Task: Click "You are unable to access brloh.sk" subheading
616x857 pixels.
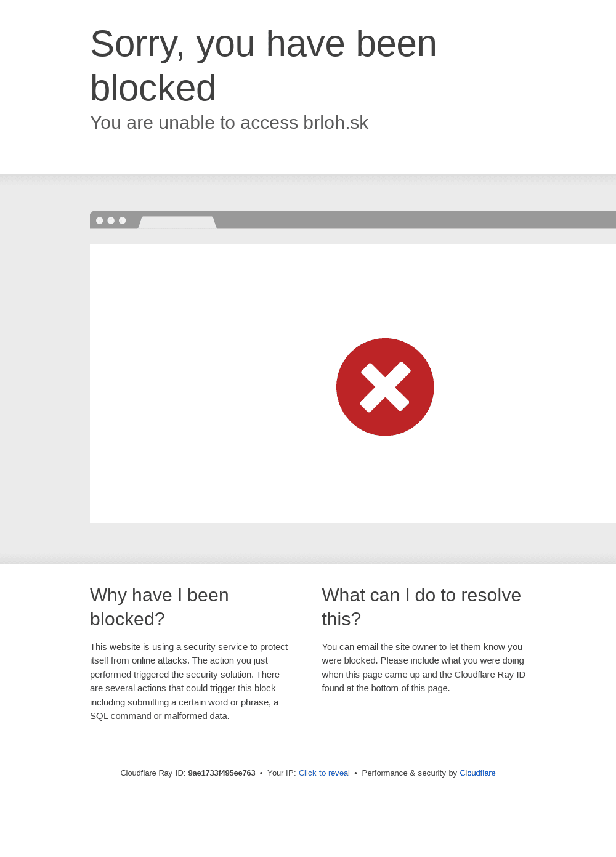Action: 229,123
